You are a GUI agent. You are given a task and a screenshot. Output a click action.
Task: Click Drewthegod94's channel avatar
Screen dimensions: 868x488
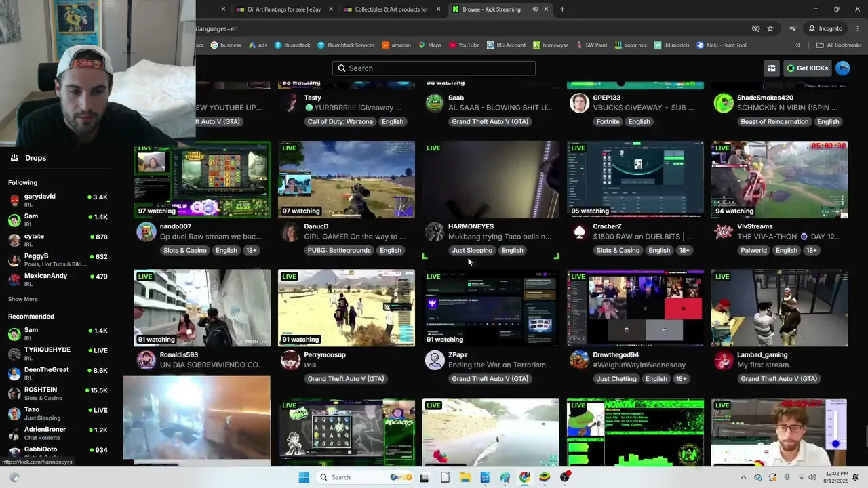[x=579, y=360]
